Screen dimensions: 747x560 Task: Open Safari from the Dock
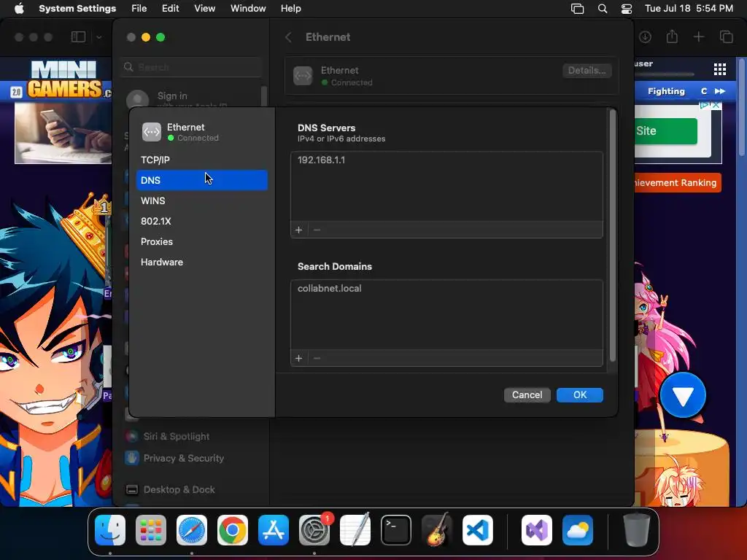coord(192,530)
